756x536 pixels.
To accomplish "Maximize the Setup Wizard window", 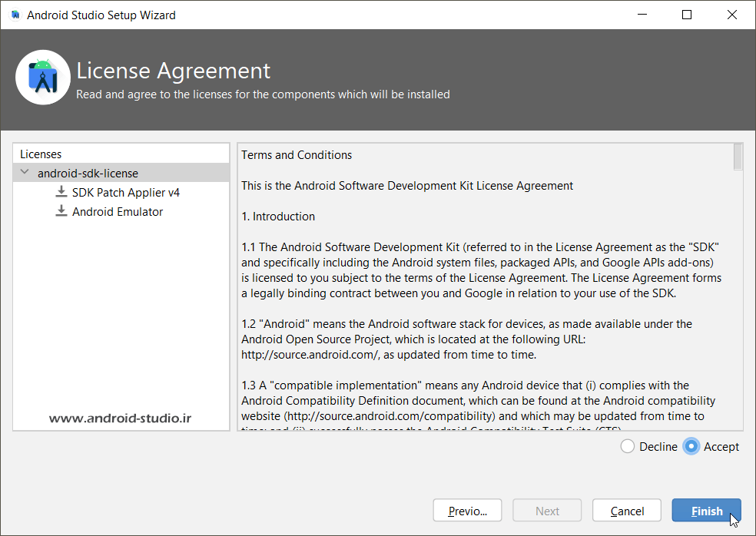I will 687,15.
